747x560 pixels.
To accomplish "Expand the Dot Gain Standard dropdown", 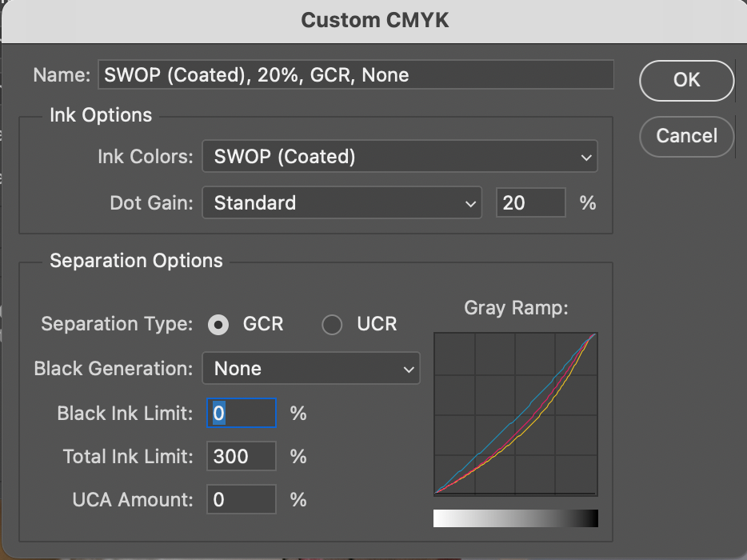I will [342, 203].
